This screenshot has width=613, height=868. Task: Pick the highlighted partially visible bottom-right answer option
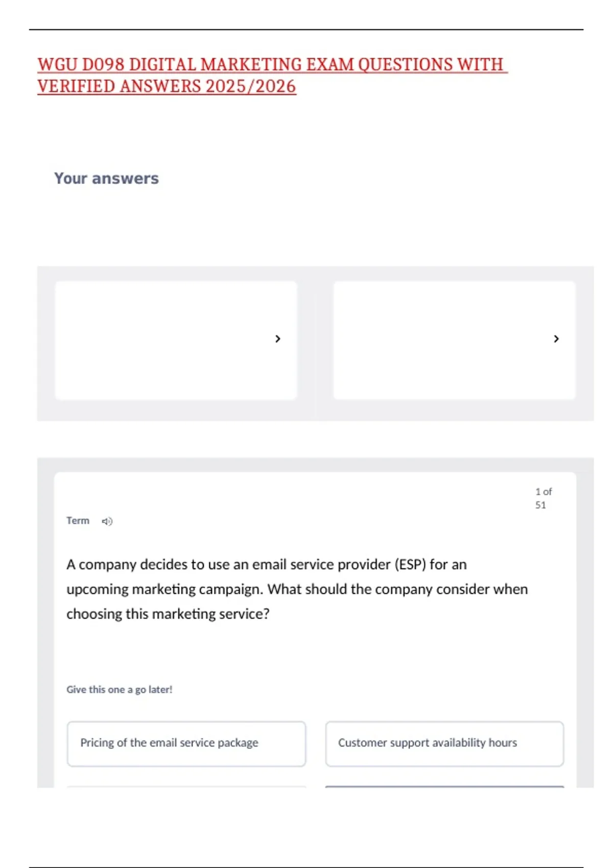click(444, 786)
